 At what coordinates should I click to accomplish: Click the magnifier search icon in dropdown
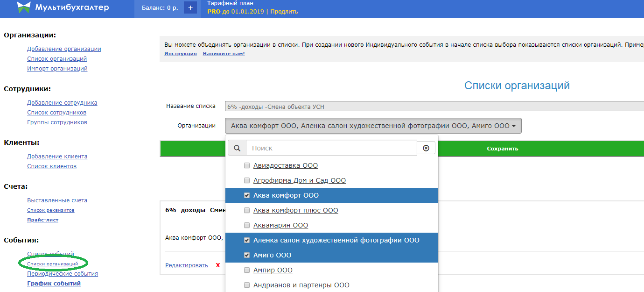click(x=237, y=148)
